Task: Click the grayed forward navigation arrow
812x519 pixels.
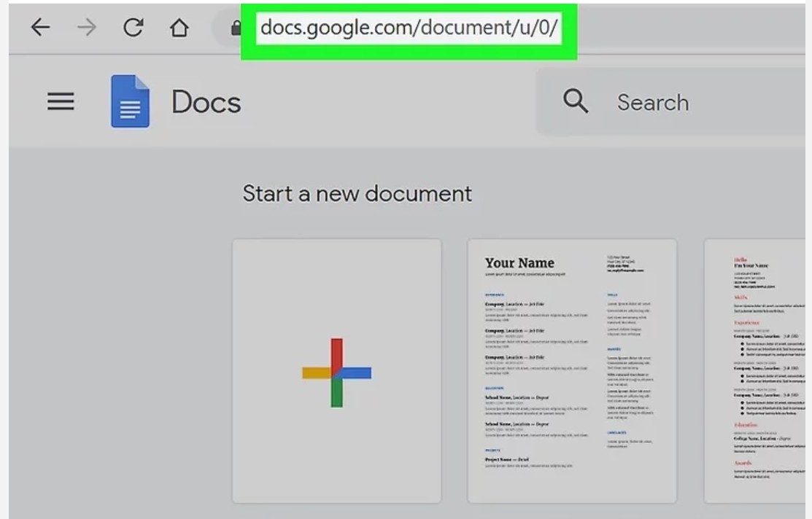Action: pyautogui.click(x=86, y=27)
